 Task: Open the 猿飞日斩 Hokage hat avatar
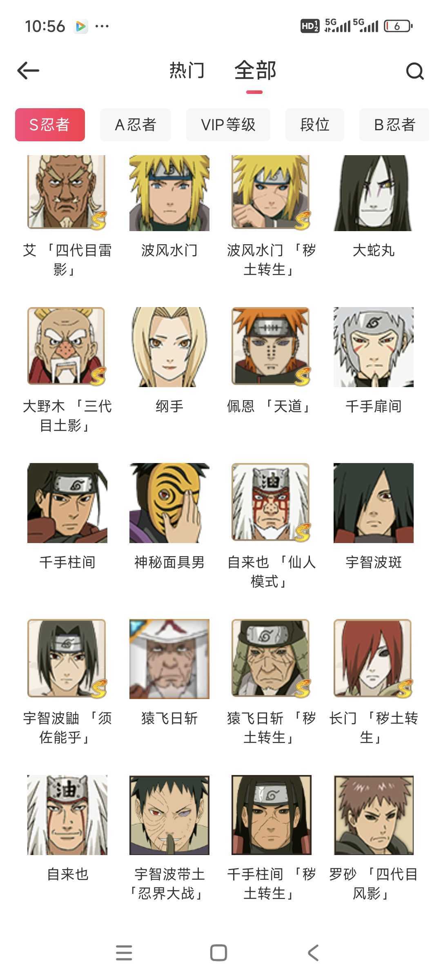coord(169,659)
